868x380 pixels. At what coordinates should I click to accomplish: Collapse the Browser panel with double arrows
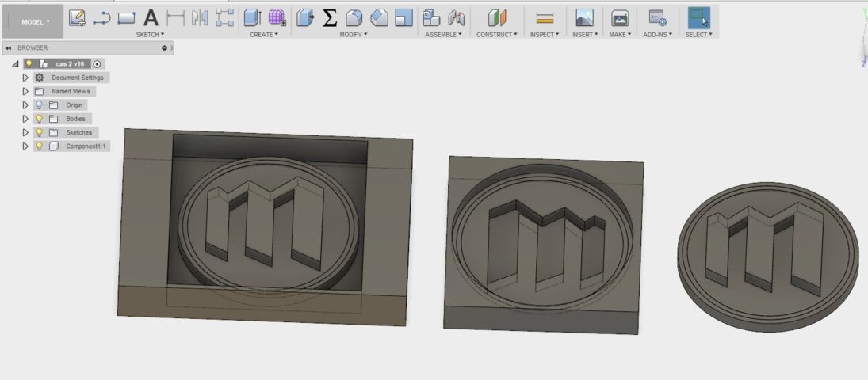8,48
